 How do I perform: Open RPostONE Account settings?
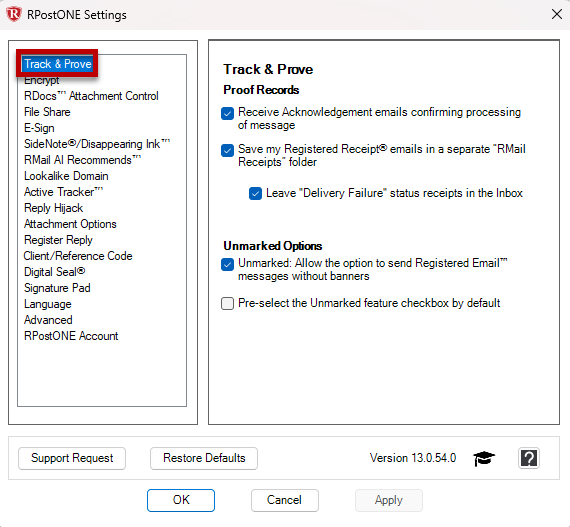[71, 336]
